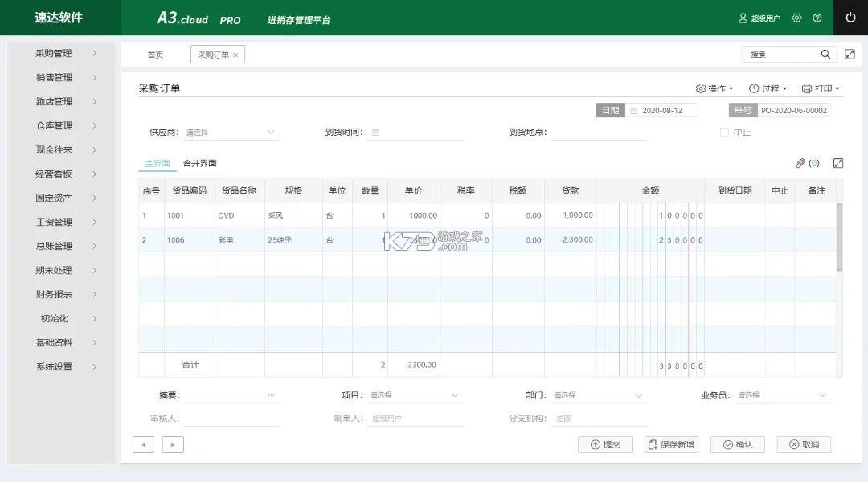Click the 2,300.00 货款 cell
Image resolution: width=868 pixels, height=482 pixels.
click(x=570, y=240)
